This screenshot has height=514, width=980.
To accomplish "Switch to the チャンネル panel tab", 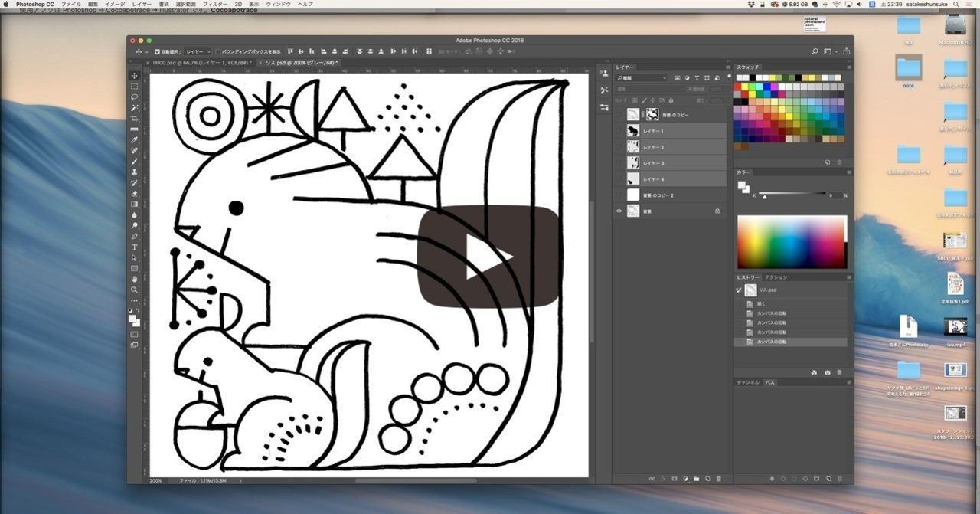I will click(748, 381).
